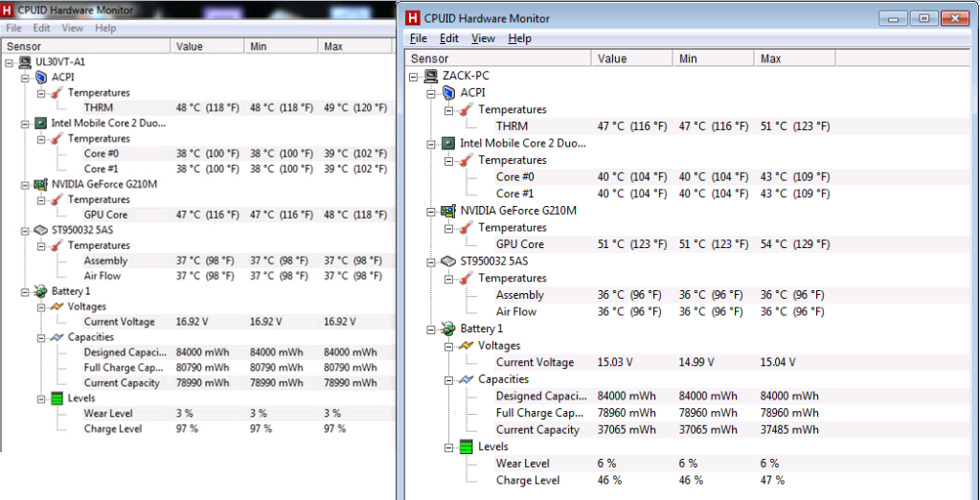
Task: Click the computer icon beside ZACK-PC
Action: point(431,76)
